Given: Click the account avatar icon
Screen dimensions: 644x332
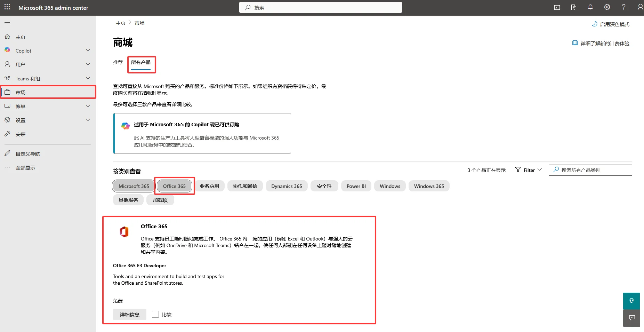Looking at the screenshot, I should click(x=640, y=7).
